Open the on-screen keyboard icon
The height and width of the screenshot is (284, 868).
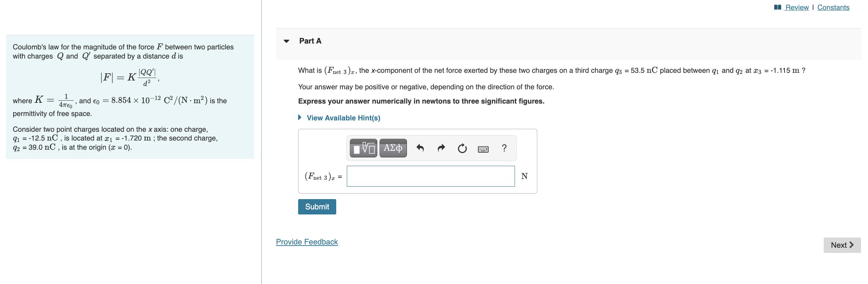pos(483,148)
